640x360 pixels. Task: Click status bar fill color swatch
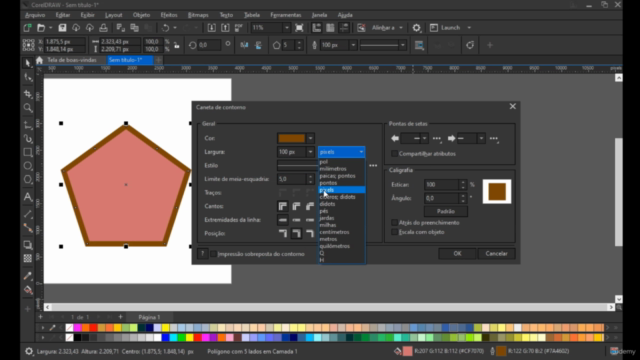click(408, 351)
